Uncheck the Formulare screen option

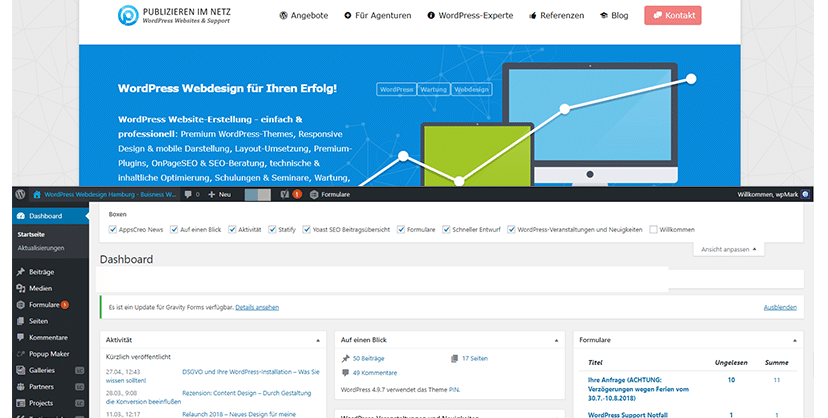coord(401,229)
